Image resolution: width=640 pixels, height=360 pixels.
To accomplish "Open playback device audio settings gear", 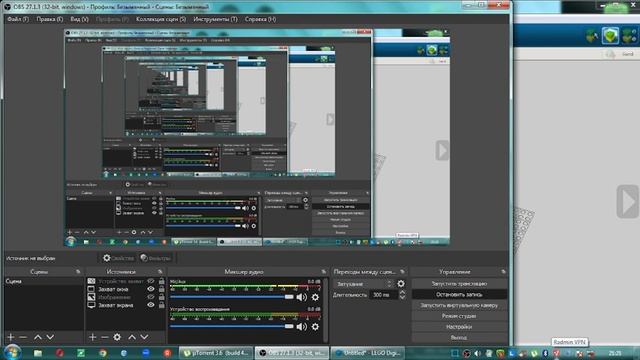I will point(315,327).
